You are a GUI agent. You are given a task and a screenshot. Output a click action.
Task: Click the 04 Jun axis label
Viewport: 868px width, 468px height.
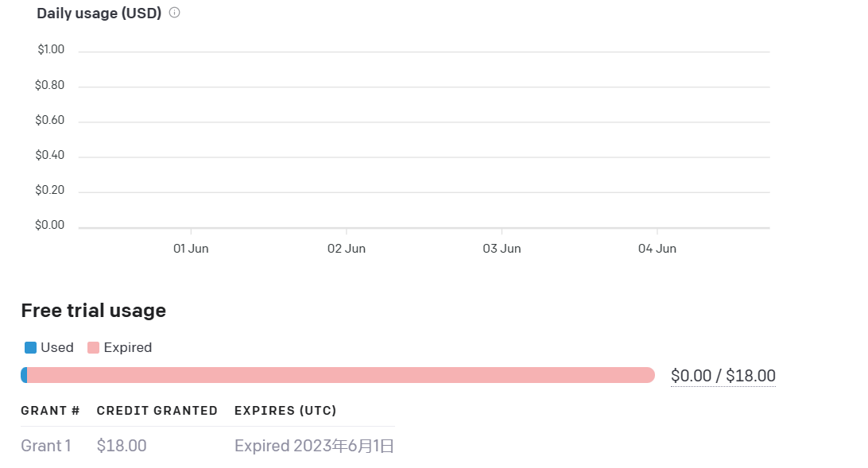tap(657, 248)
